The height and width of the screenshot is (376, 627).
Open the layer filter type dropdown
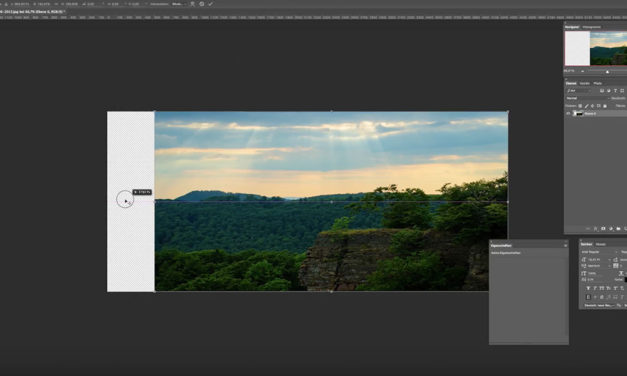click(578, 91)
